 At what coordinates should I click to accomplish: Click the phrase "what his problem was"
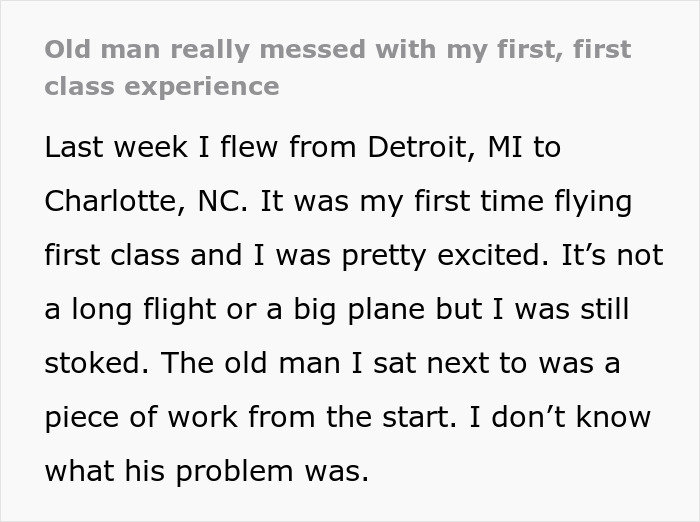click(x=206, y=472)
